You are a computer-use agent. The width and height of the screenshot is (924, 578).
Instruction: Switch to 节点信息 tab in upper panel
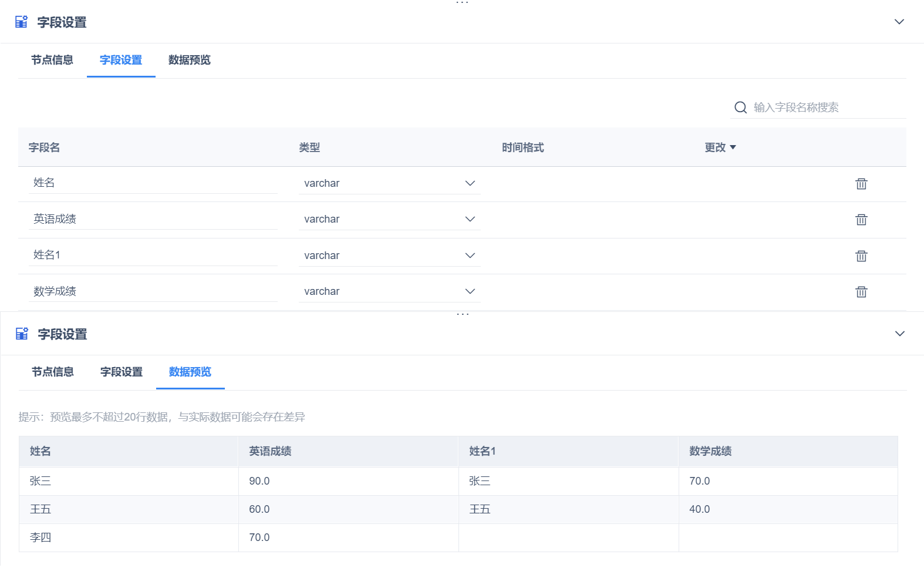52,60
